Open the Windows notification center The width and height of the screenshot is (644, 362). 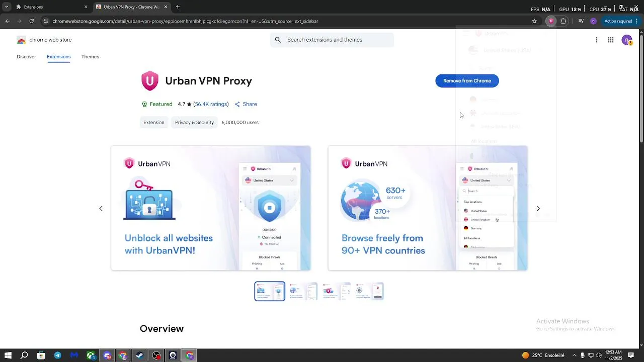click(631, 355)
